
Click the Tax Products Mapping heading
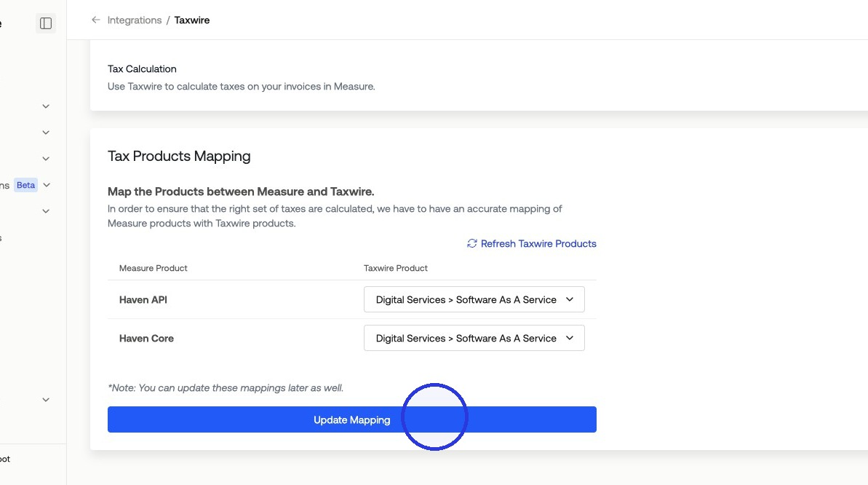[179, 156]
